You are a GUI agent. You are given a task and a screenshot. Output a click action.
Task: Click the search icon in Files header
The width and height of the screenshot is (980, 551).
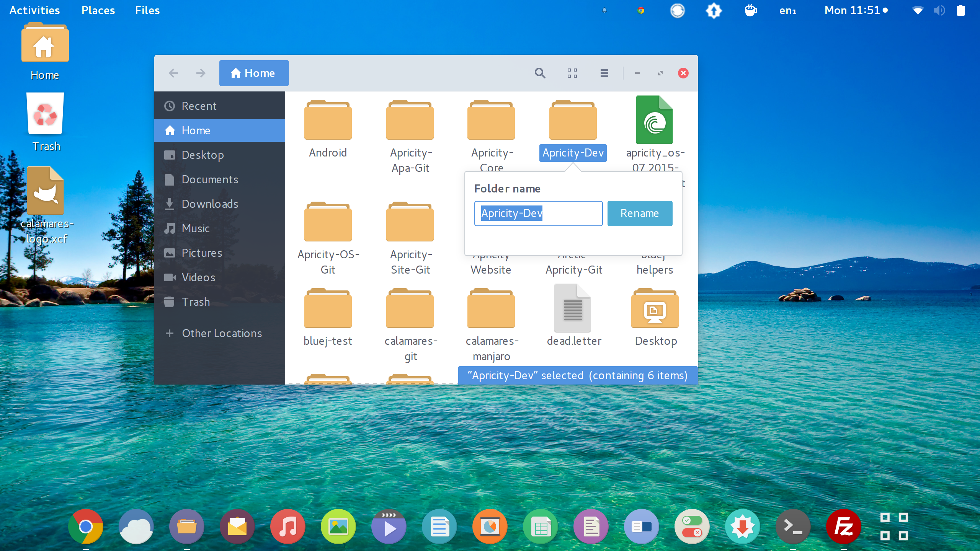pyautogui.click(x=540, y=73)
